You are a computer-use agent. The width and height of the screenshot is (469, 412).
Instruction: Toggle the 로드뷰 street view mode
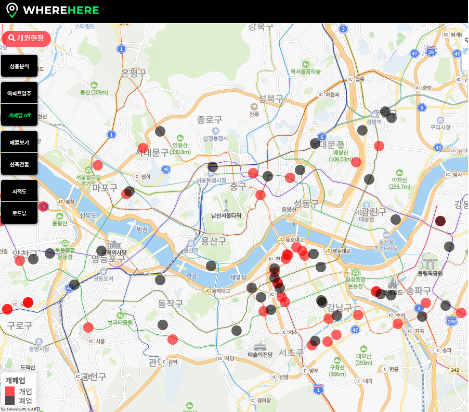point(19,213)
